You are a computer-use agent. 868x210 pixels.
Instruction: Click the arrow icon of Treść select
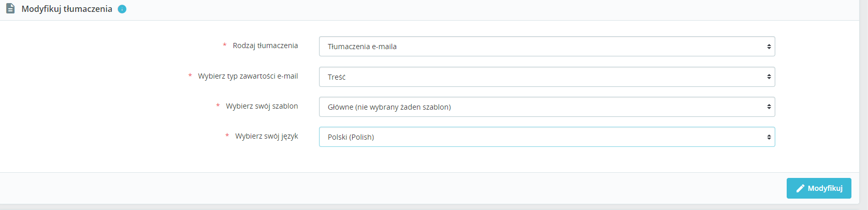pos(769,77)
